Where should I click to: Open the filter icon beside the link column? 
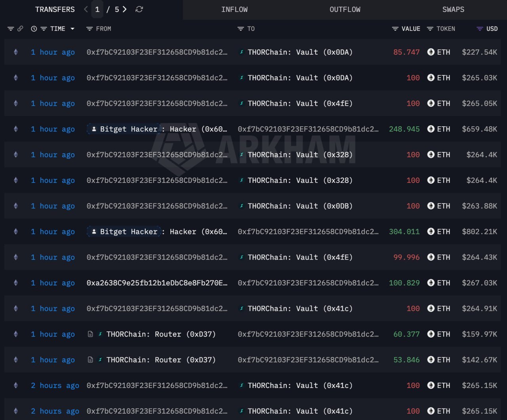(x=11, y=29)
